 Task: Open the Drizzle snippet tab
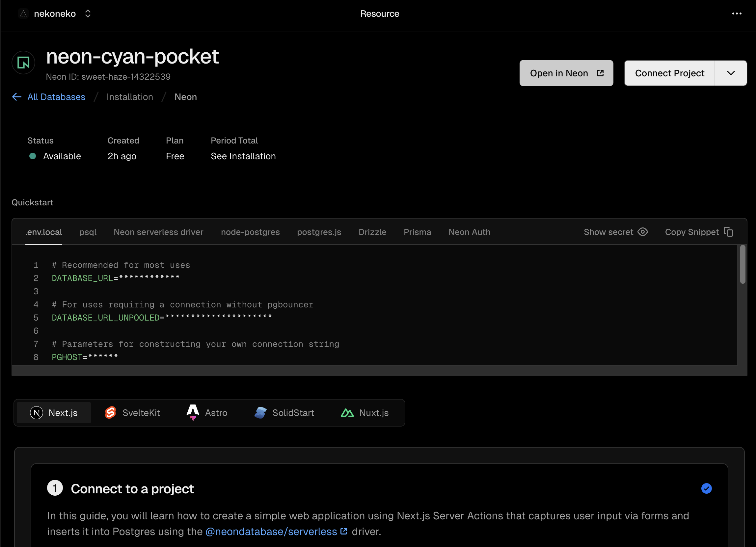pos(372,232)
